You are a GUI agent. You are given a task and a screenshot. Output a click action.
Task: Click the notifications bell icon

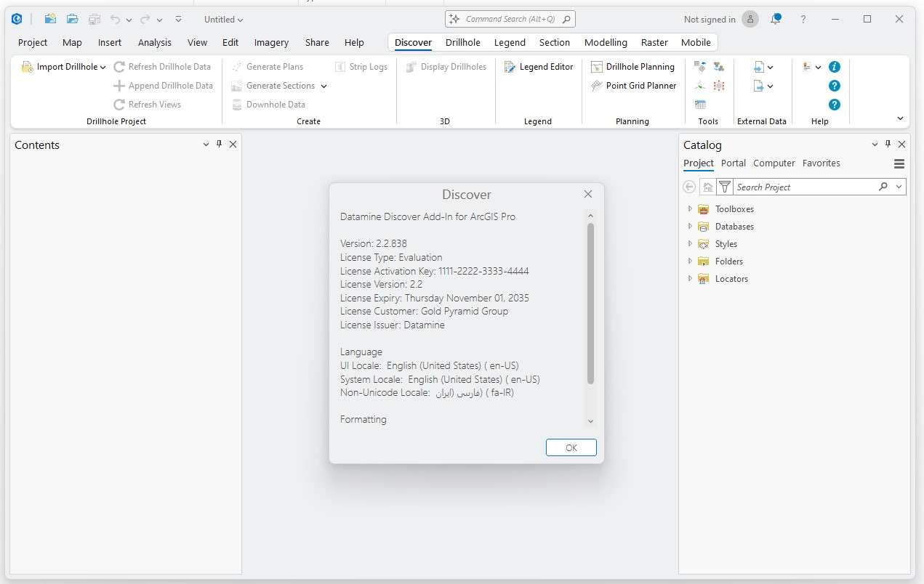point(776,19)
